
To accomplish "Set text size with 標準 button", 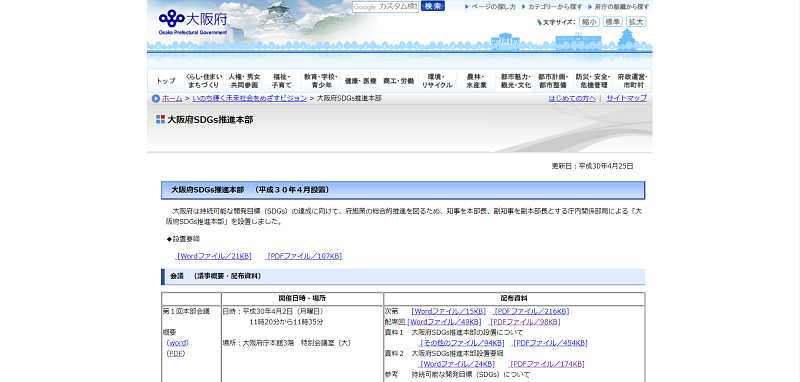I will (x=613, y=22).
